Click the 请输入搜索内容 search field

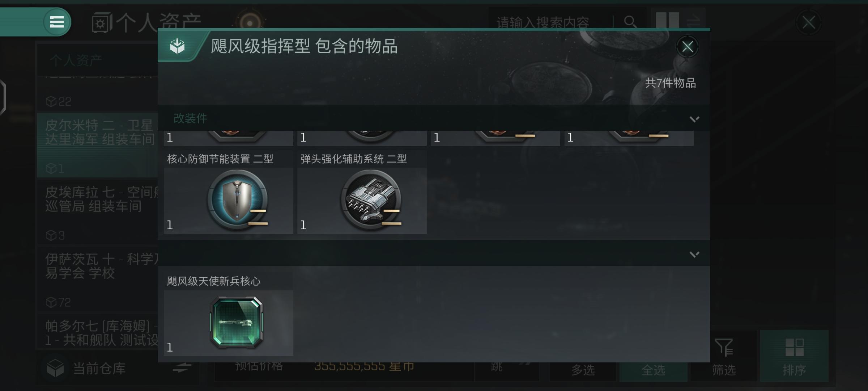(x=550, y=22)
